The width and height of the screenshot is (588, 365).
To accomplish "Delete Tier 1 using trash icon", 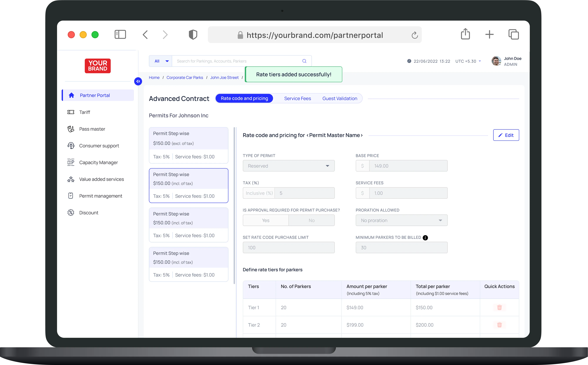I will pos(499,307).
